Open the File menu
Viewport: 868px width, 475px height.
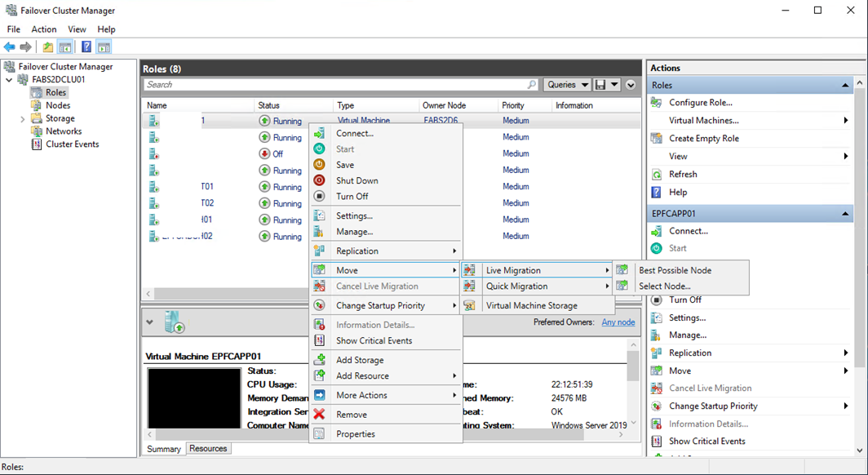point(13,29)
